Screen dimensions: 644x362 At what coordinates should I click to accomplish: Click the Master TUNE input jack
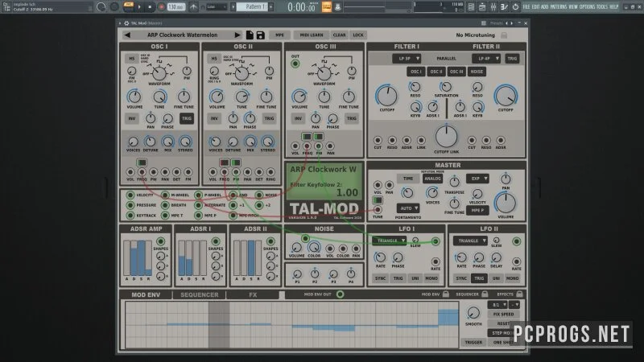pyautogui.click(x=378, y=210)
